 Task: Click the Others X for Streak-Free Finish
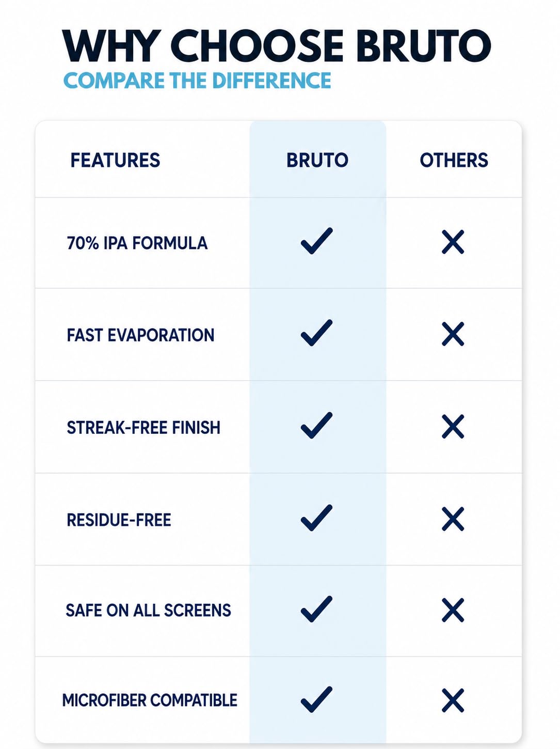coord(453,427)
